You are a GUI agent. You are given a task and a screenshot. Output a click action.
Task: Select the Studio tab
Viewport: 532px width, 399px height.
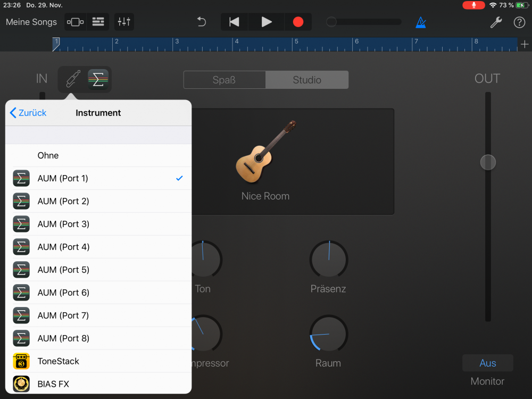(307, 80)
